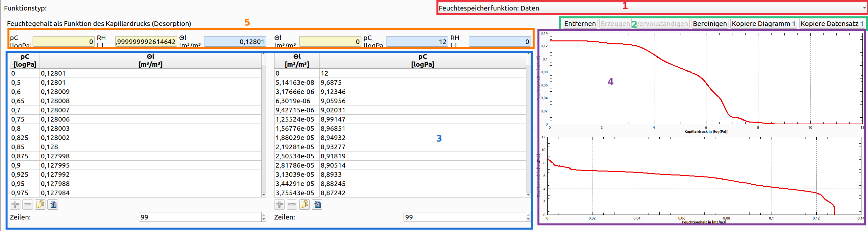
Task: Select the Θl [m³/m³] header in left table
Action: [151, 60]
